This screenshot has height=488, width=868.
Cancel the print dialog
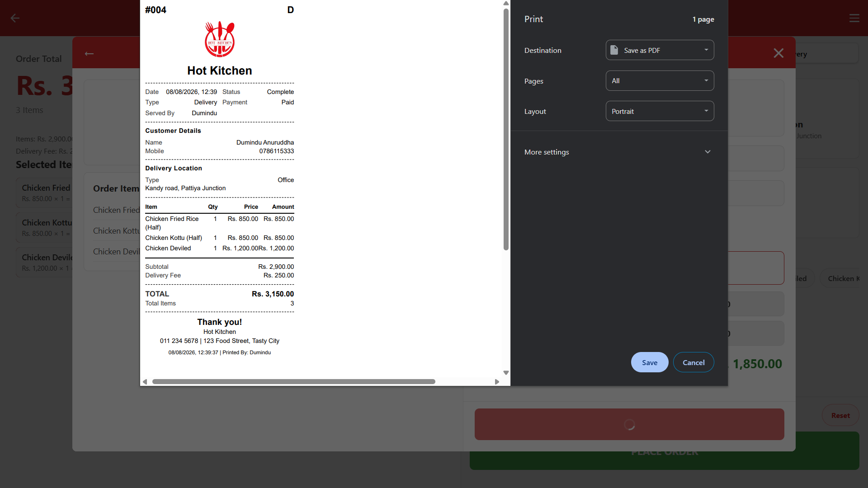(693, 362)
